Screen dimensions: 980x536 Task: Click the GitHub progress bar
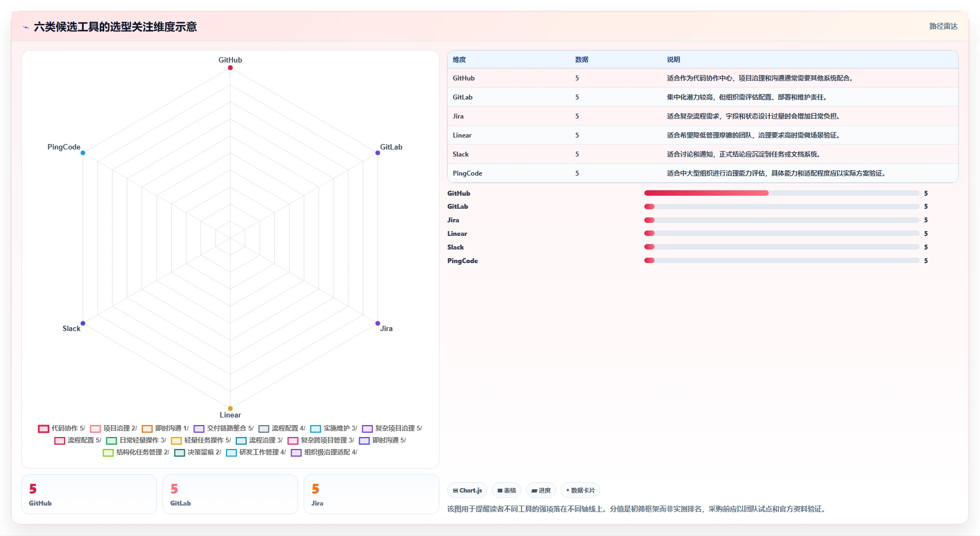click(782, 193)
